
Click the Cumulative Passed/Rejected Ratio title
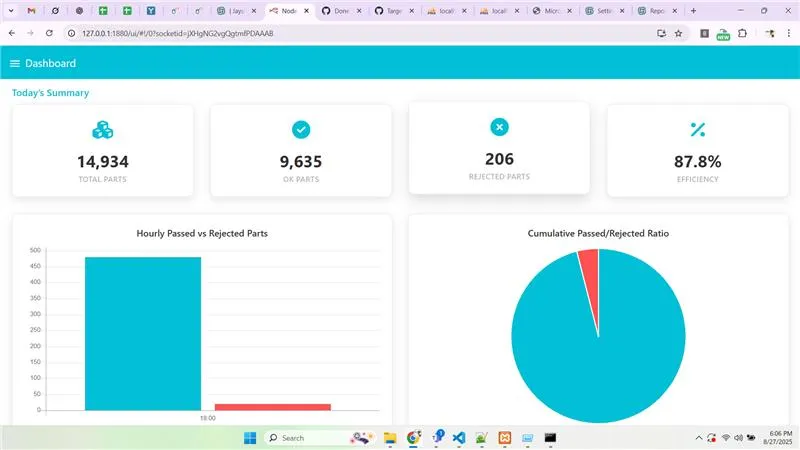(598, 233)
